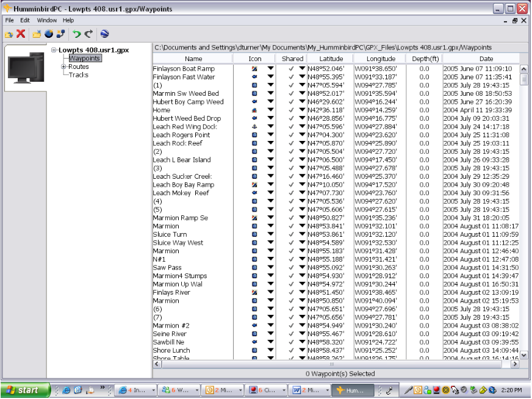Click the horizontal scrollbar thumb
The width and height of the screenshot is (532, 399).
click(x=332, y=364)
